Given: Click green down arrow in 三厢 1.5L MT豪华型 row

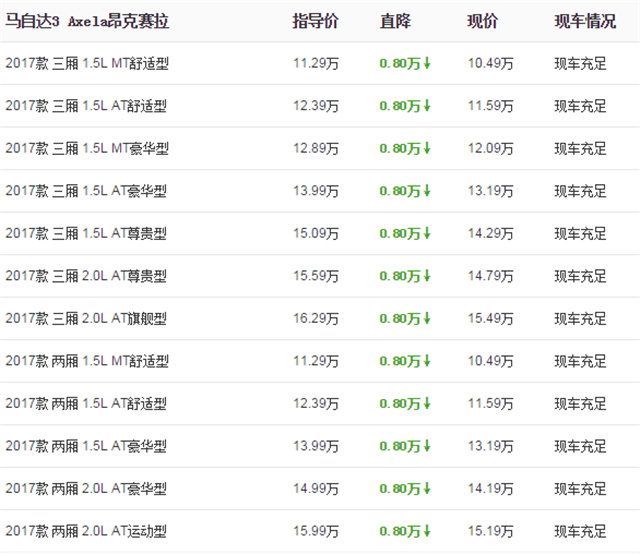Looking at the screenshot, I should pyautogui.click(x=427, y=148).
